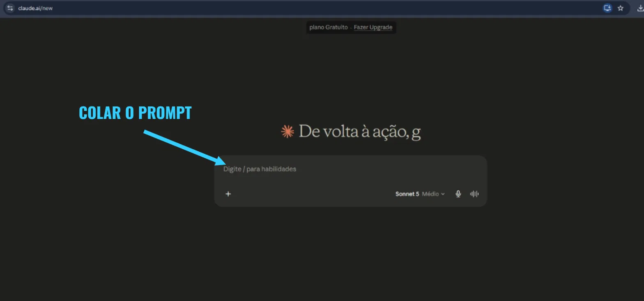The width and height of the screenshot is (644, 301).
Task: Click the orange Claude starburst logo
Action: pos(287,132)
